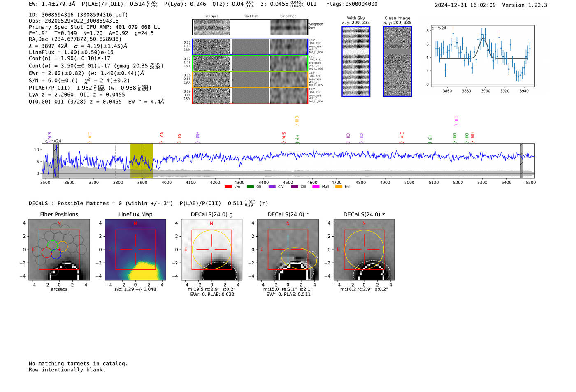Click the NV line marker above spectrum
Screen dimensions: 576x392
162,137
